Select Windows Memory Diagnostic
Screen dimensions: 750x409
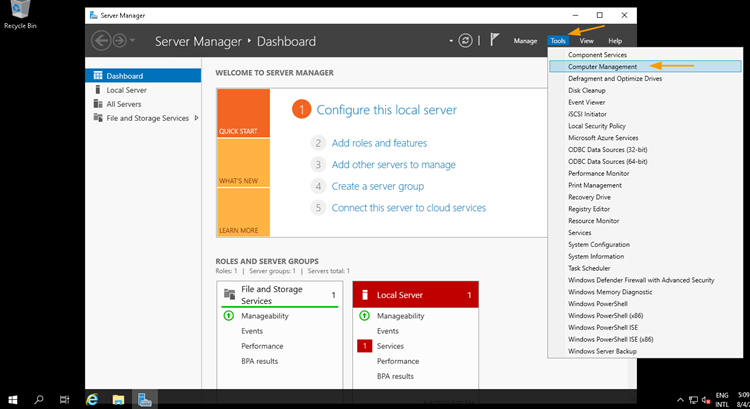[x=610, y=292]
